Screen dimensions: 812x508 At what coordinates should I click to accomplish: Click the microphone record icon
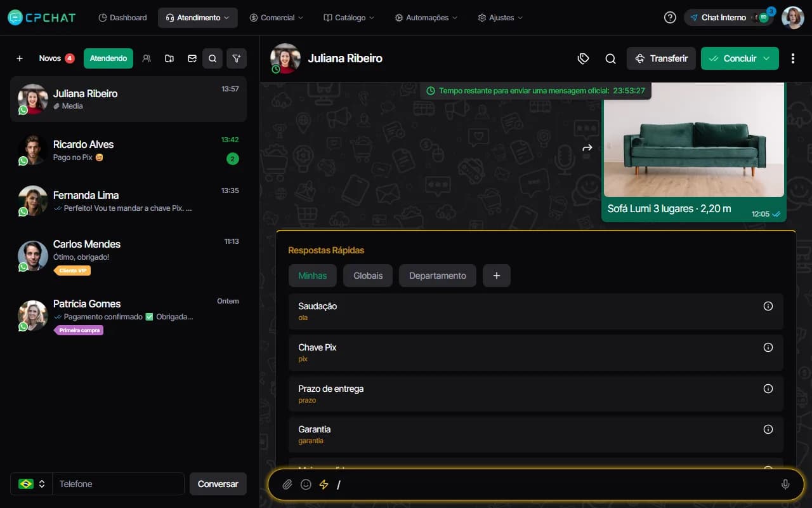pyautogui.click(x=785, y=485)
